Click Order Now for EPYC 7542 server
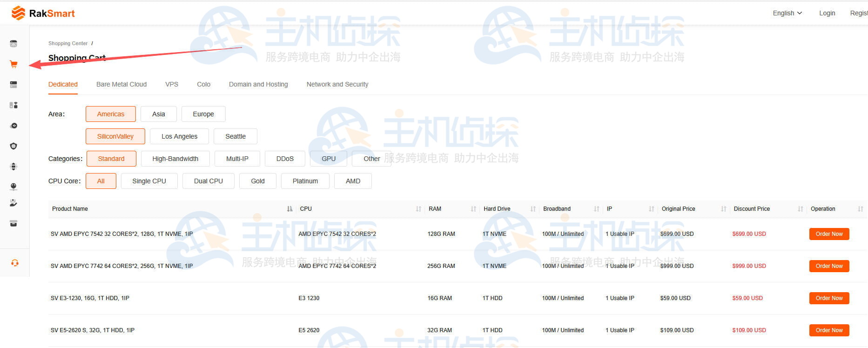Image resolution: width=868 pixels, height=348 pixels. 829,234
